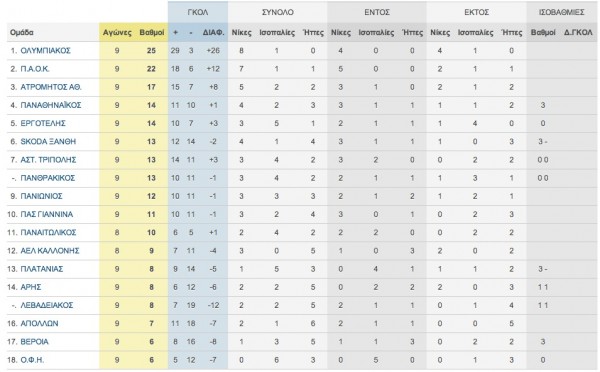The height and width of the screenshot is (372, 600).
Task: Click the ΠΛΑΤΑΝΙΑΣ team name
Action: [x=42, y=269]
